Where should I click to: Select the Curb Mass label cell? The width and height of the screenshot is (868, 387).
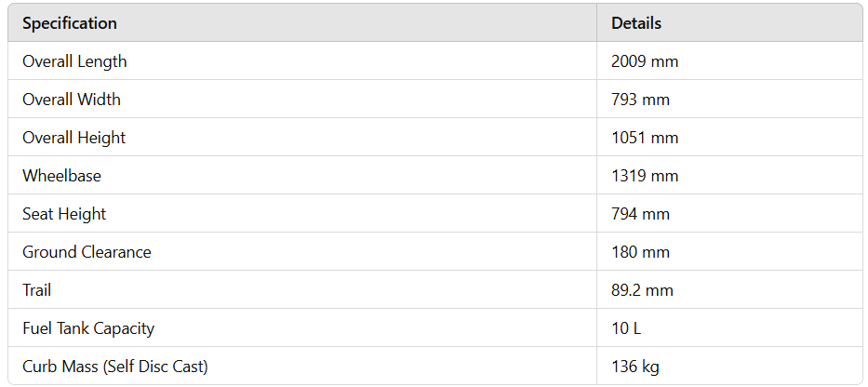point(115,367)
